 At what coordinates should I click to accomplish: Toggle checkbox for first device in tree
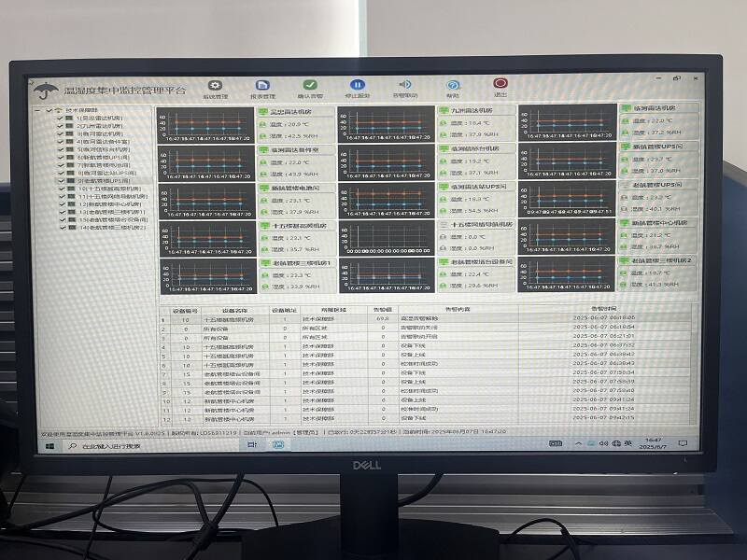(62, 119)
